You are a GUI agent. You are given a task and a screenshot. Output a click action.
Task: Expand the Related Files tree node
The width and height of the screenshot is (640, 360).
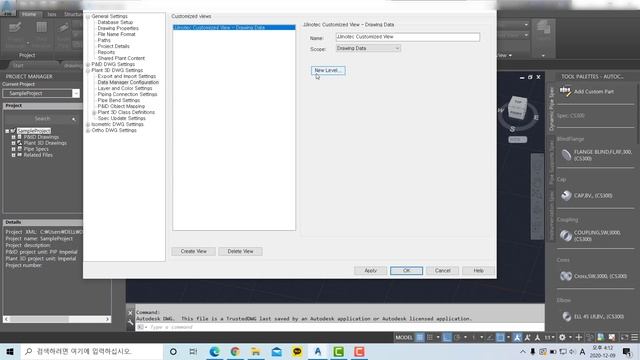point(13,155)
